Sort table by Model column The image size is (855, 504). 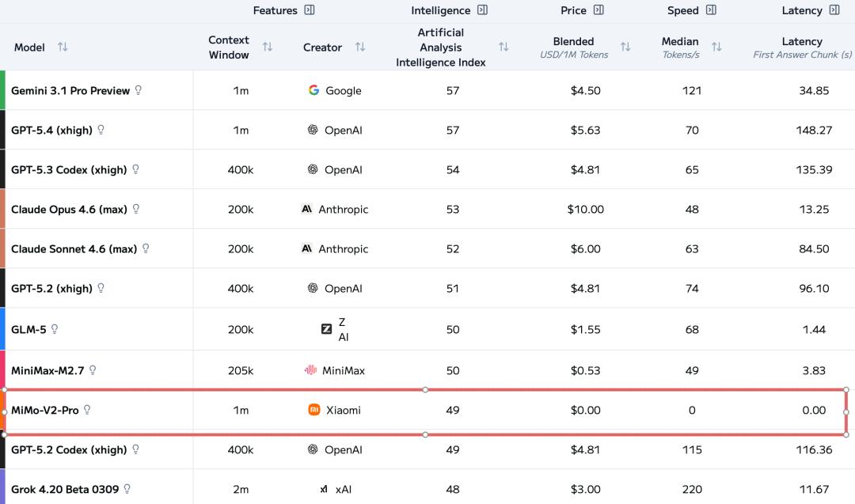(63, 47)
